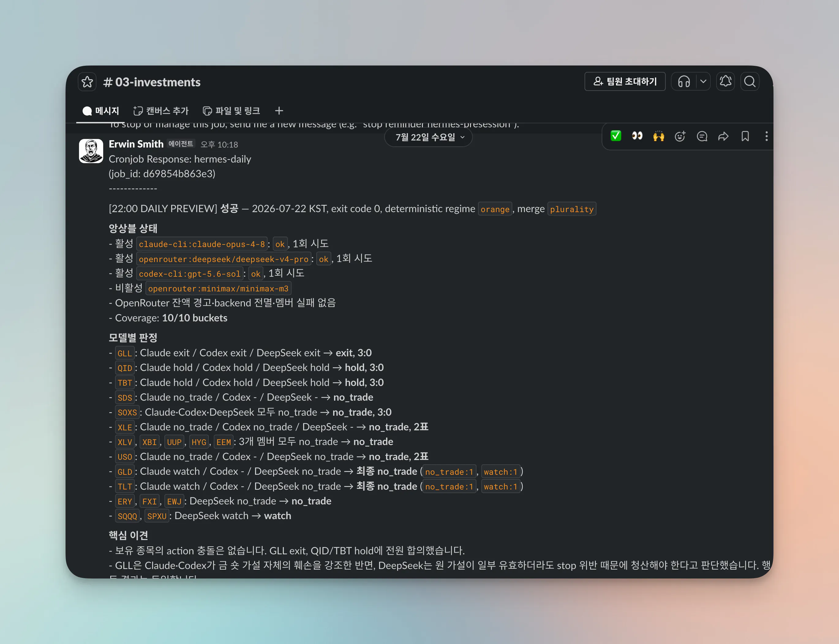
Task: Bookmark message to save for later
Action: click(745, 136)
